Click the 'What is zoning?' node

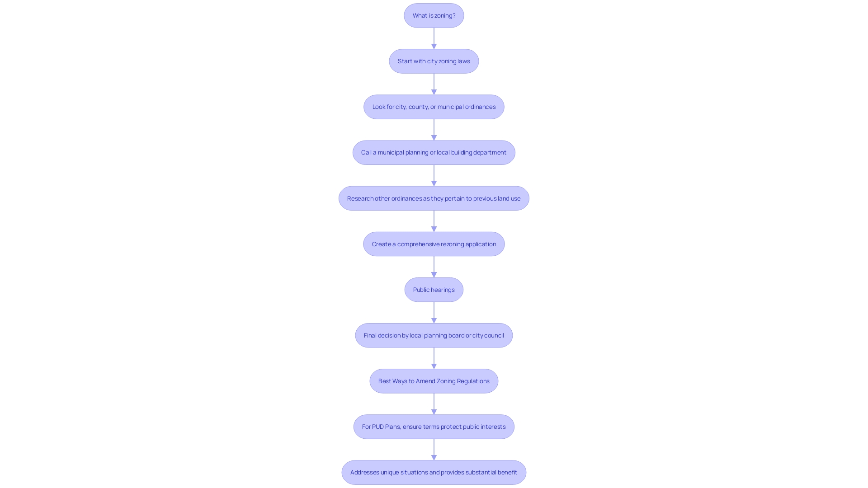pyautogui.click(x=434, y=15)
